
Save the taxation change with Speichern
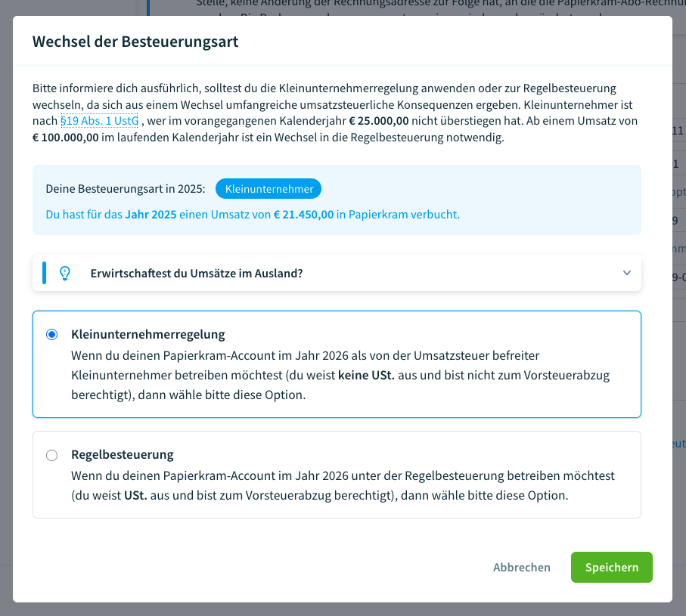point(611,567)
